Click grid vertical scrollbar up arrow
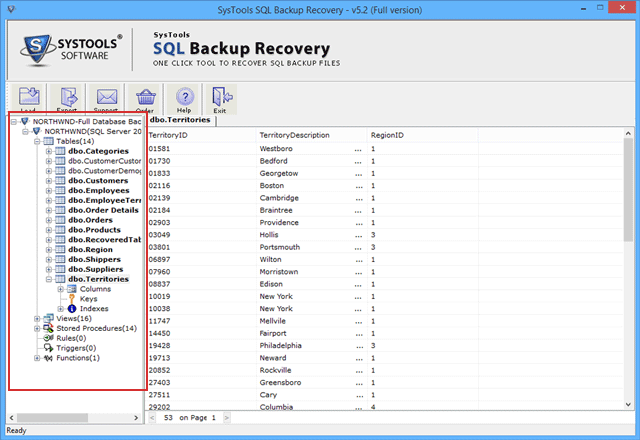The image size is (640, 440). pos(628,133)
